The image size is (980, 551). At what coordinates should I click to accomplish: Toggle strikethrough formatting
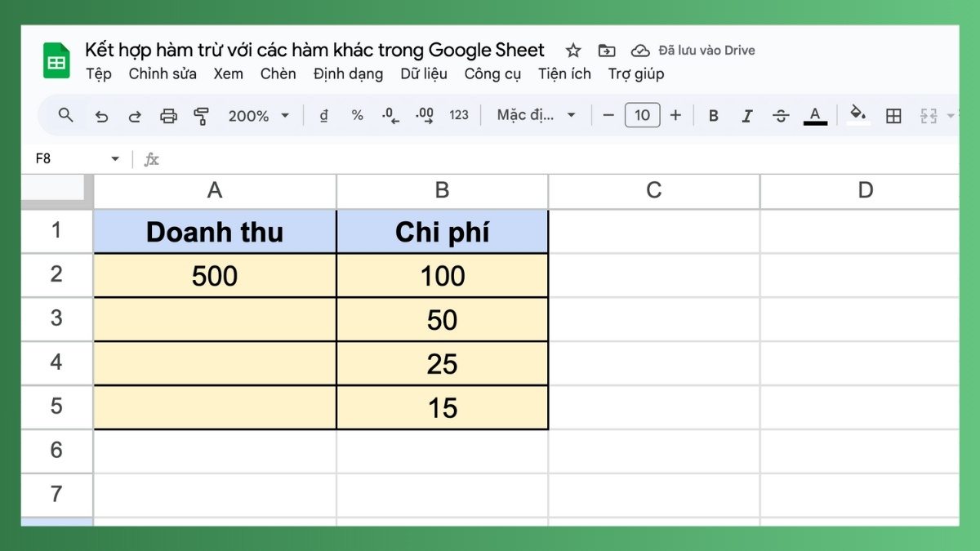pos(781,116)
